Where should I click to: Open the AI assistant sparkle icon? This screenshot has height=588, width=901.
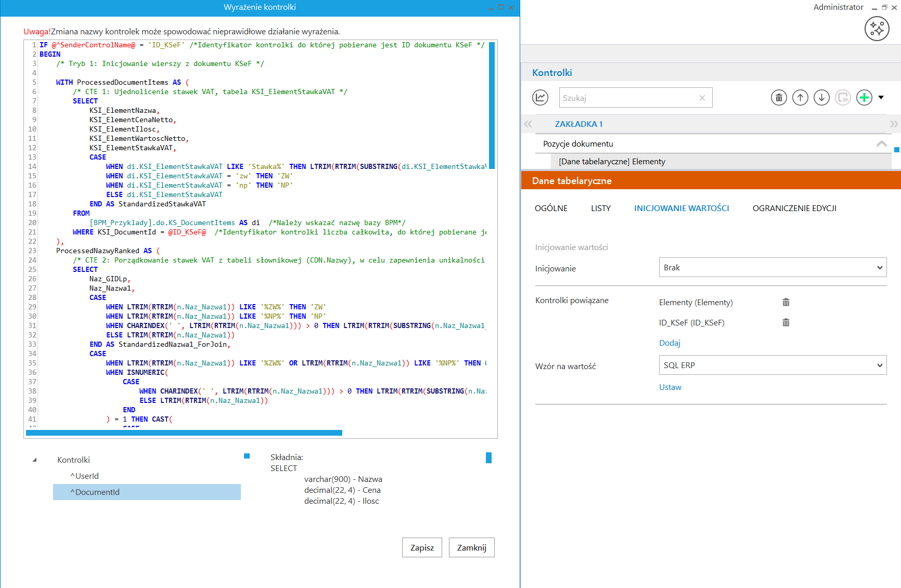point(877,29)
